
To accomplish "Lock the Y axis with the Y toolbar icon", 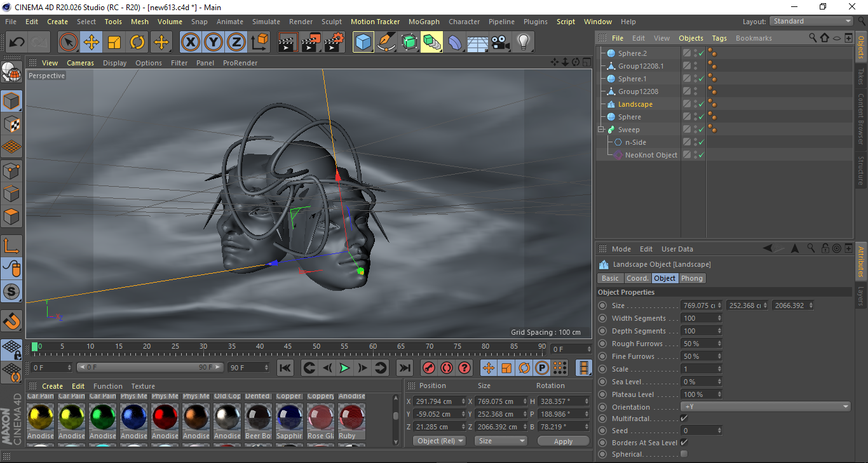I will click(x=213, y=42).
